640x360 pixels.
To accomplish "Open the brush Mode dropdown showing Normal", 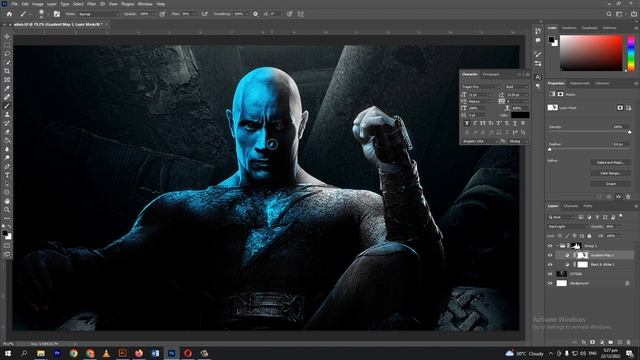I will coord(98,14).
